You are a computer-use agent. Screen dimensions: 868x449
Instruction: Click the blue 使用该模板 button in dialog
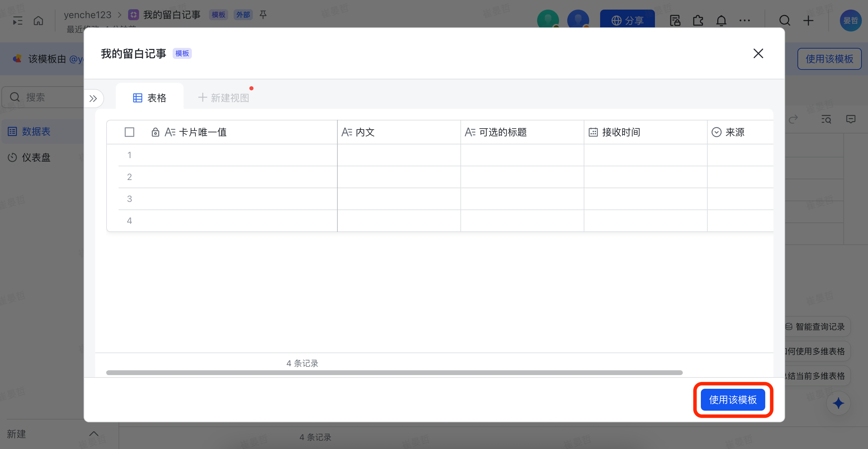(x=733, y=400)
